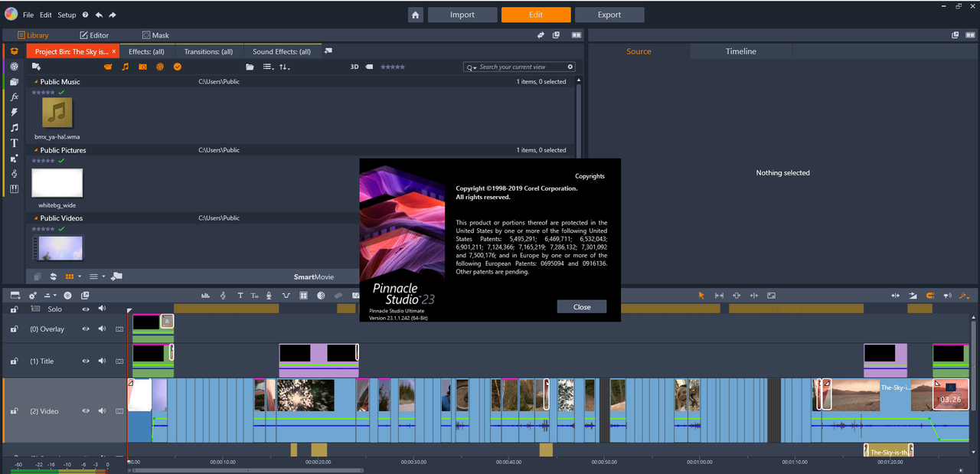Switch to the Mask panel tab
This screenshot has height=474, width=980.
[155, 35]
